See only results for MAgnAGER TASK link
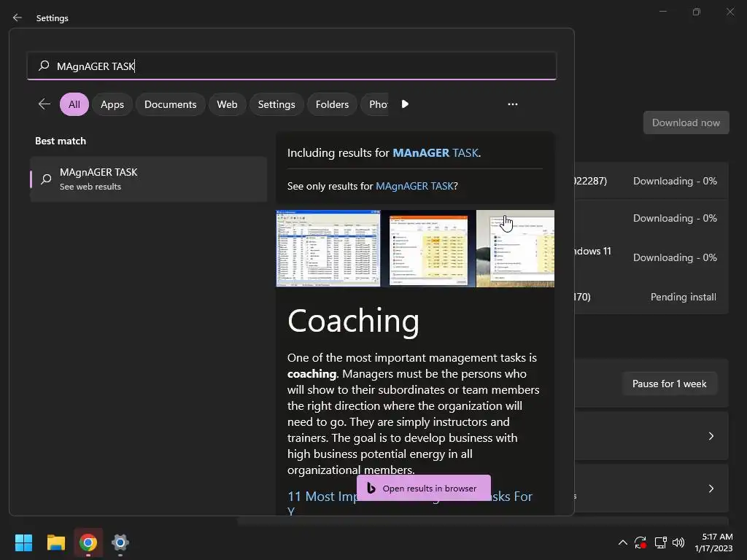 [x=414, y=186]
